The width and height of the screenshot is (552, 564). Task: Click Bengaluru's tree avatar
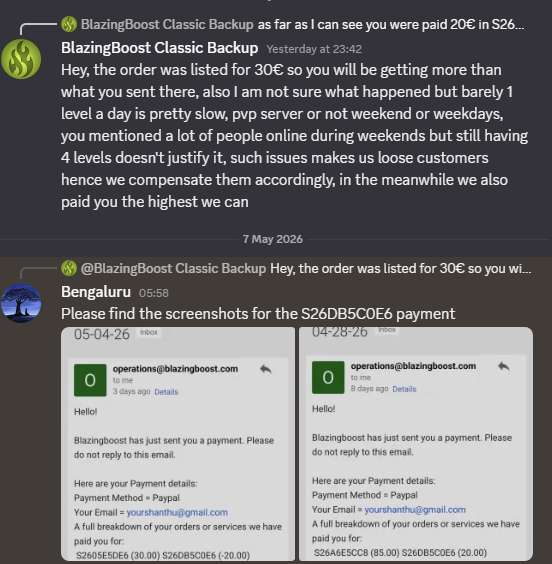click(21, 303)
